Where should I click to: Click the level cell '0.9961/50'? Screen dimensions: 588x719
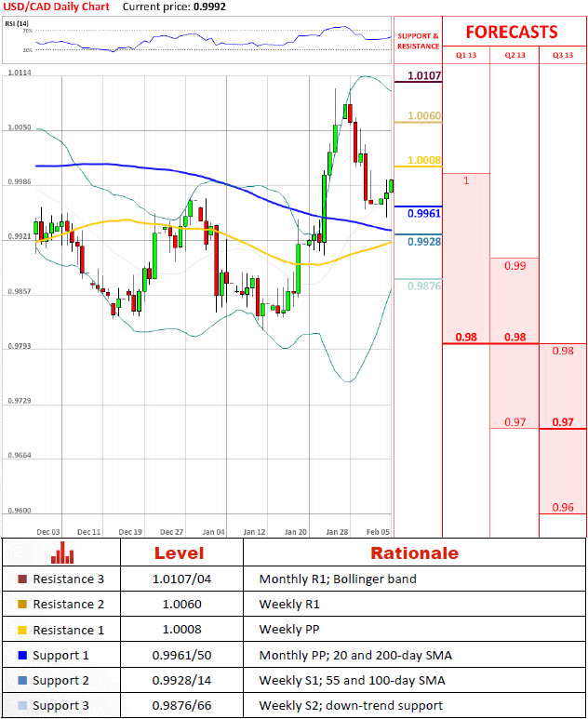point(181,655)
